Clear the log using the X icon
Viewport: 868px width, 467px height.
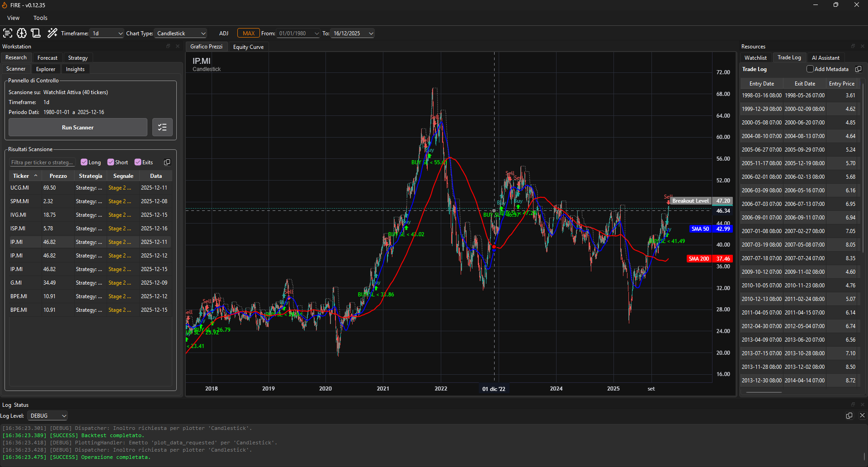tap(862, 415)
